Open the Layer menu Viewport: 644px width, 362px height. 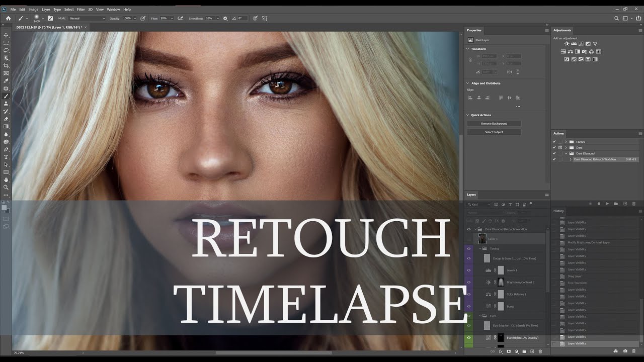coord(46,9)
